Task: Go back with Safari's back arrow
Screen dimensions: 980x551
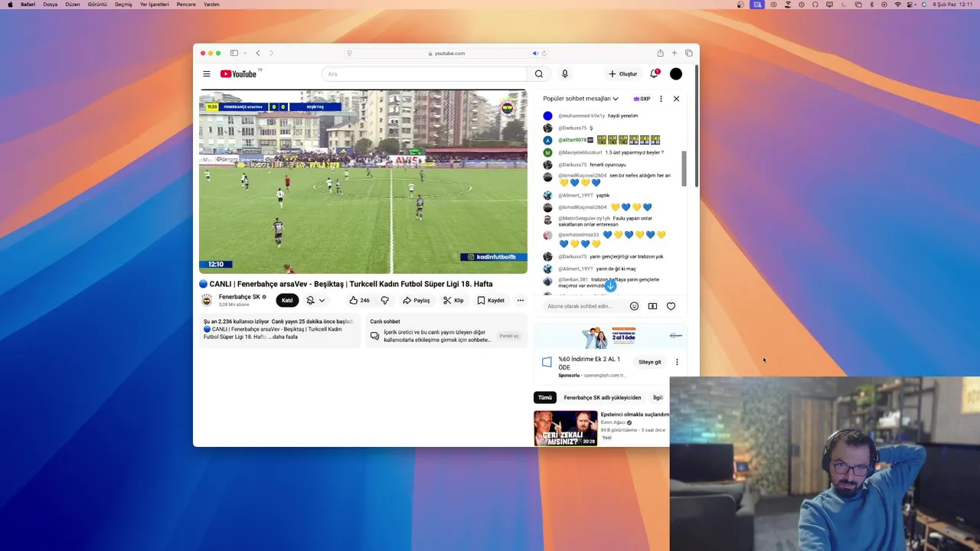Action: coord(258,54)
